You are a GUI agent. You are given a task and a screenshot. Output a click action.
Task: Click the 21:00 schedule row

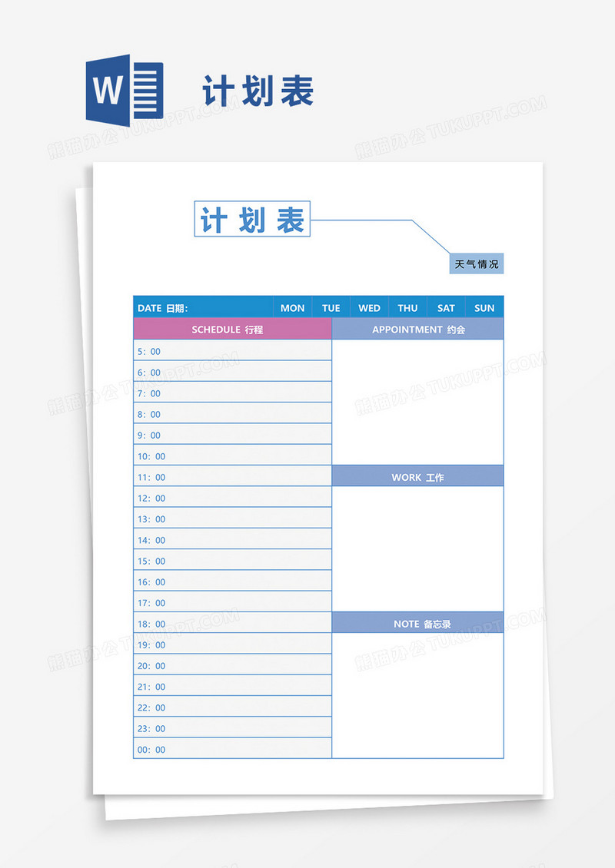tap(233, 686)
